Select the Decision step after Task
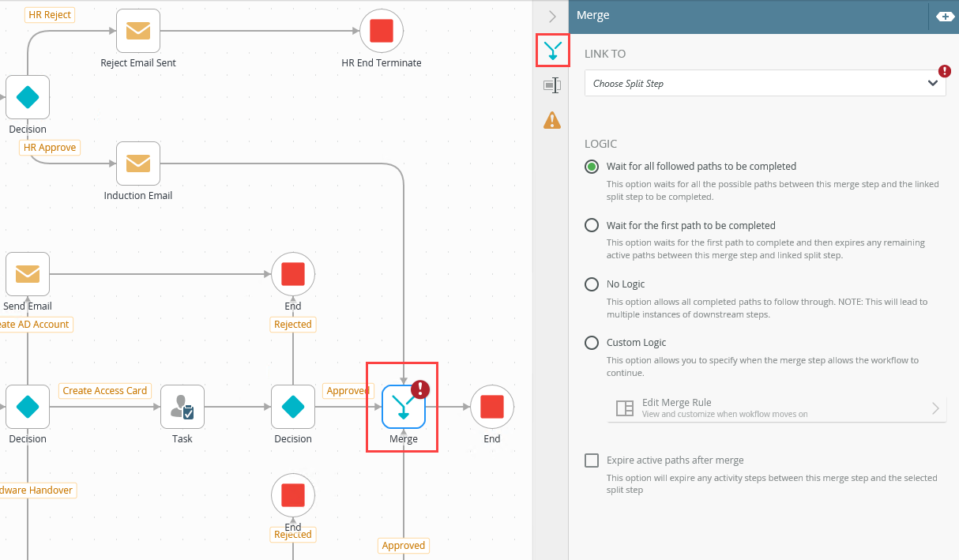Screen dimensions: 959x560 (293, 407)
